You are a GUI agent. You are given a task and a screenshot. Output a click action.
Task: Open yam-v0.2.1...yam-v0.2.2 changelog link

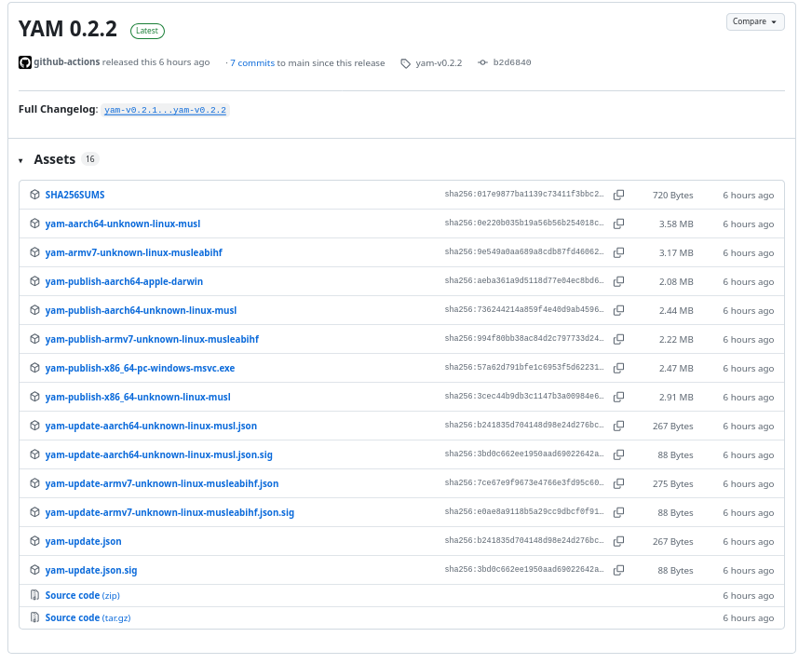coord(165,110)
